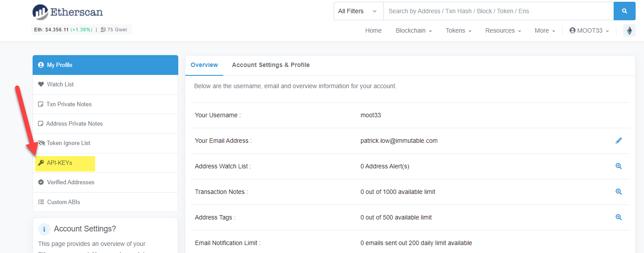Go to the Home page
644x253 pixels.
click(373, 30)
